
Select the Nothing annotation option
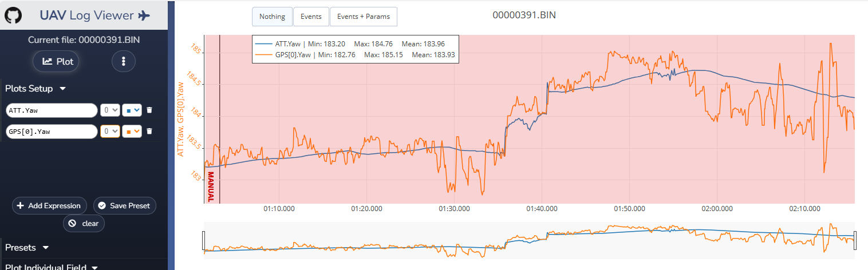click(272, 17)
